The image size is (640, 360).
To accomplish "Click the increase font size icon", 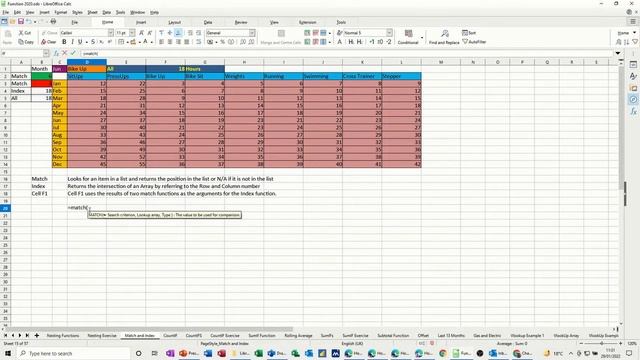I will 141,33.
